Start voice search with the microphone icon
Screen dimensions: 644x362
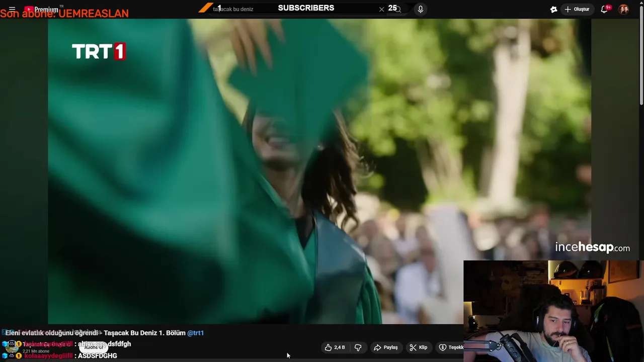point(421,9)
